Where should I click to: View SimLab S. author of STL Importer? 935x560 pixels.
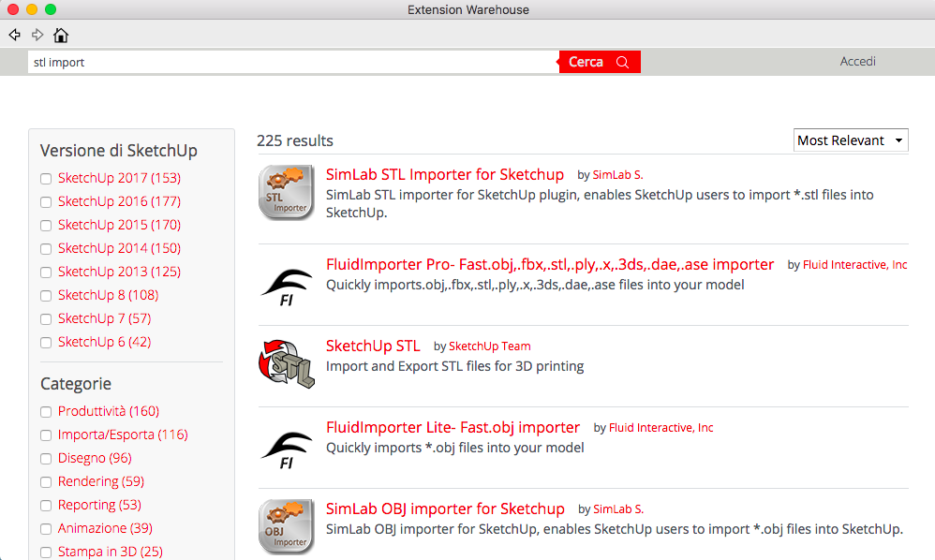pyautogui.click(x=617, y=175)
